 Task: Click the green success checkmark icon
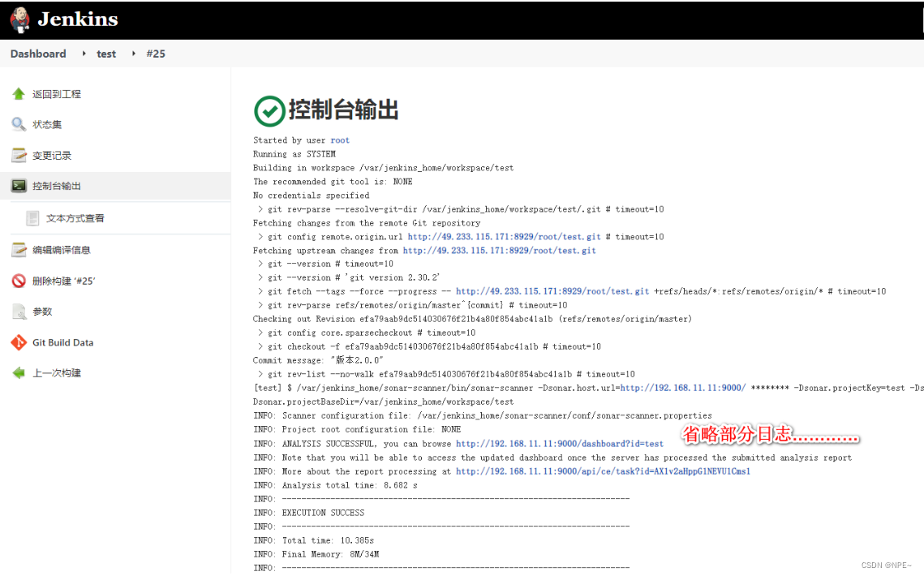[x=269, y=111]
